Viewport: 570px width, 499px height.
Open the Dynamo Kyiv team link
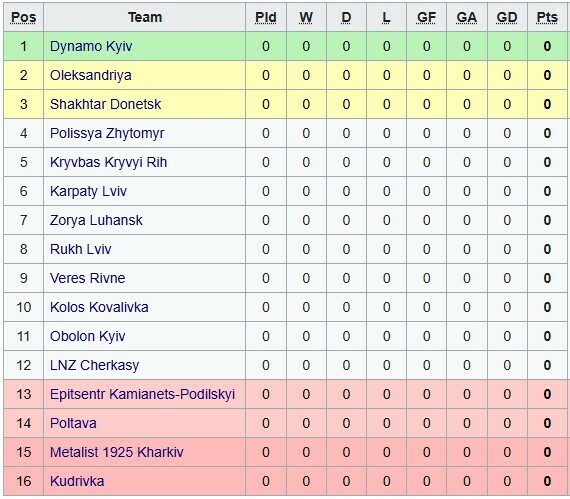coord(91,47)
